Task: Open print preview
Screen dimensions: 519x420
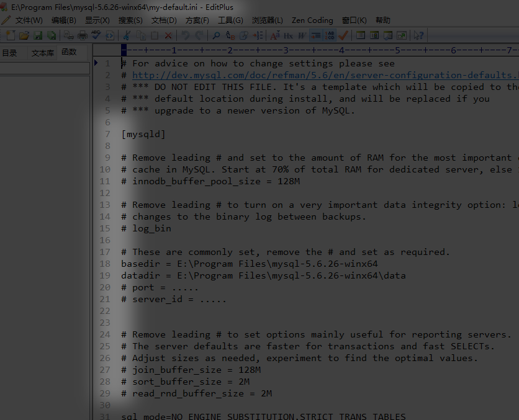Action: pos(68,35)
